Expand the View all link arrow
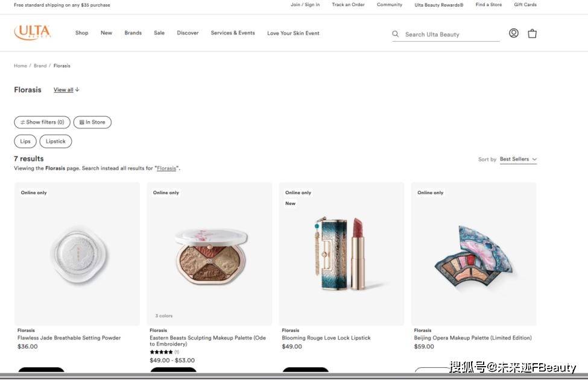Image resolution: width=588 pixels, height=380 pixels. coord(77,90)
